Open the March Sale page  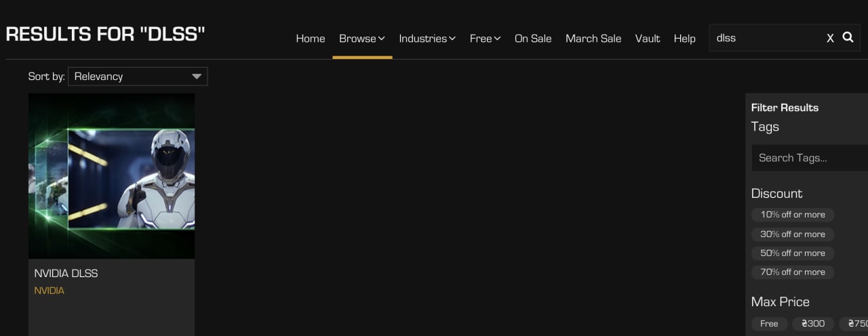[593, 39]
